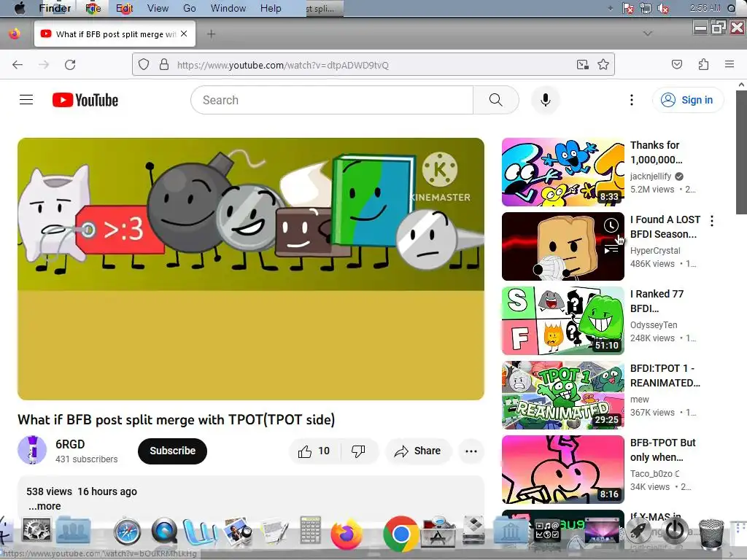Open Firefox extensions puzzle icon

click(703, 64)
